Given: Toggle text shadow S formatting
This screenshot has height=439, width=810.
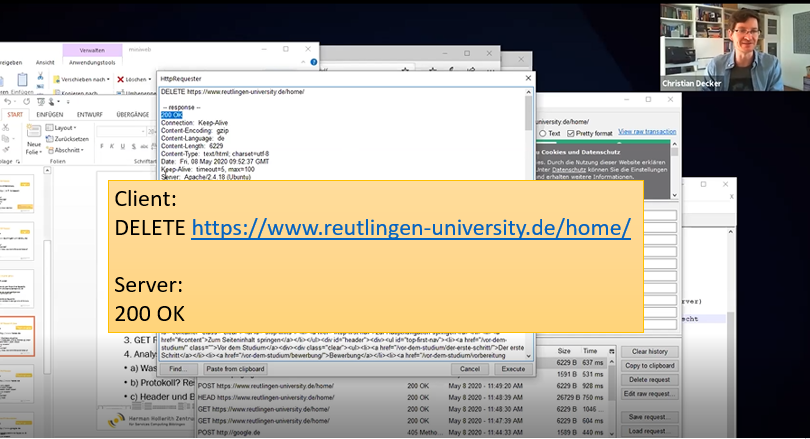Looking at the screenshot, I should tap(134, 146).
